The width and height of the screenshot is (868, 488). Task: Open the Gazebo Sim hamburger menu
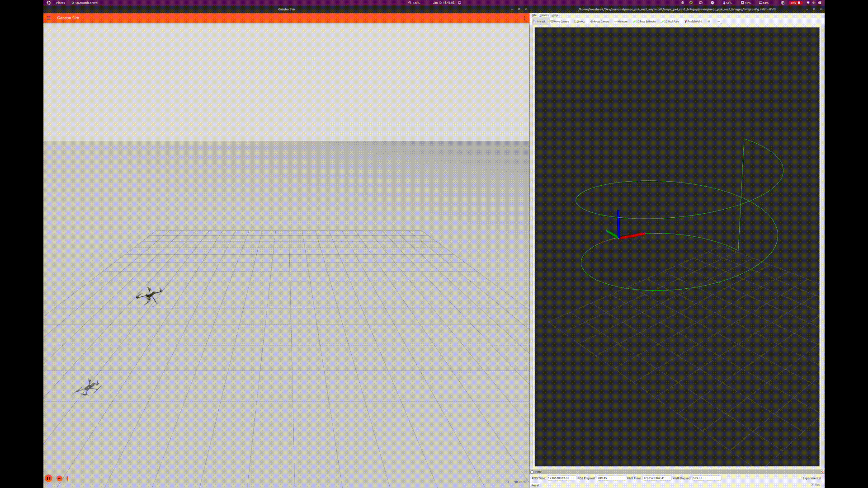[48, 18]
